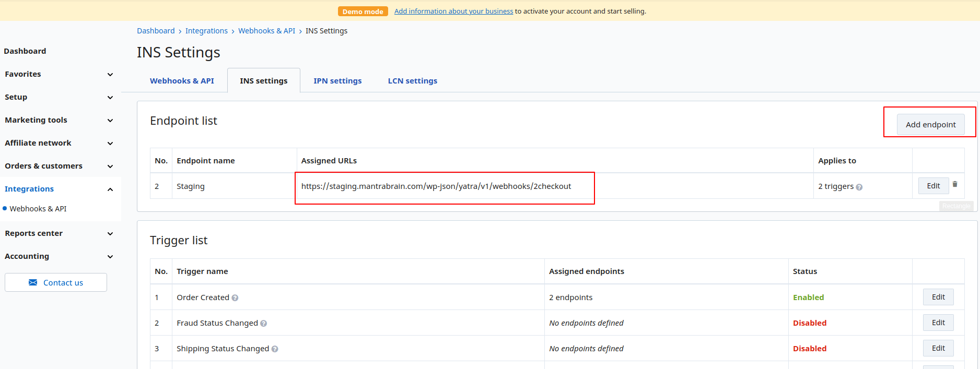Open the IPN settings tab
Image resolution: width=980 pixels, height=369 pixels.
[337, 81]
